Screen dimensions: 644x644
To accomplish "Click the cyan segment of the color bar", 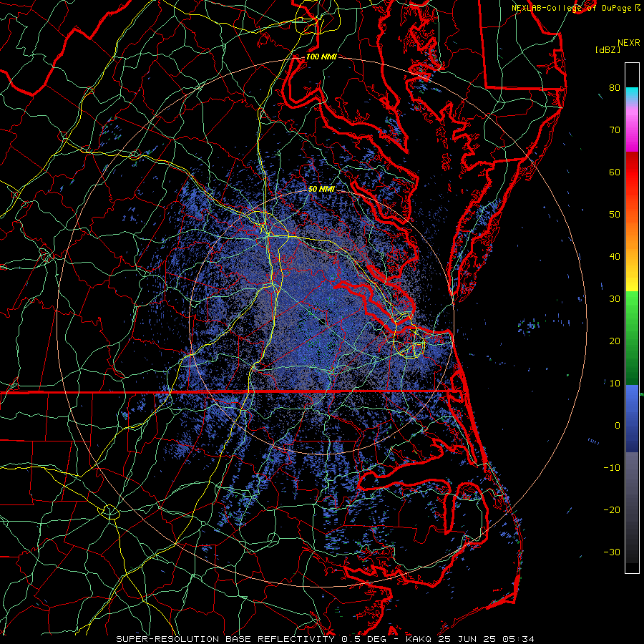I will click(x=632, y=94).
